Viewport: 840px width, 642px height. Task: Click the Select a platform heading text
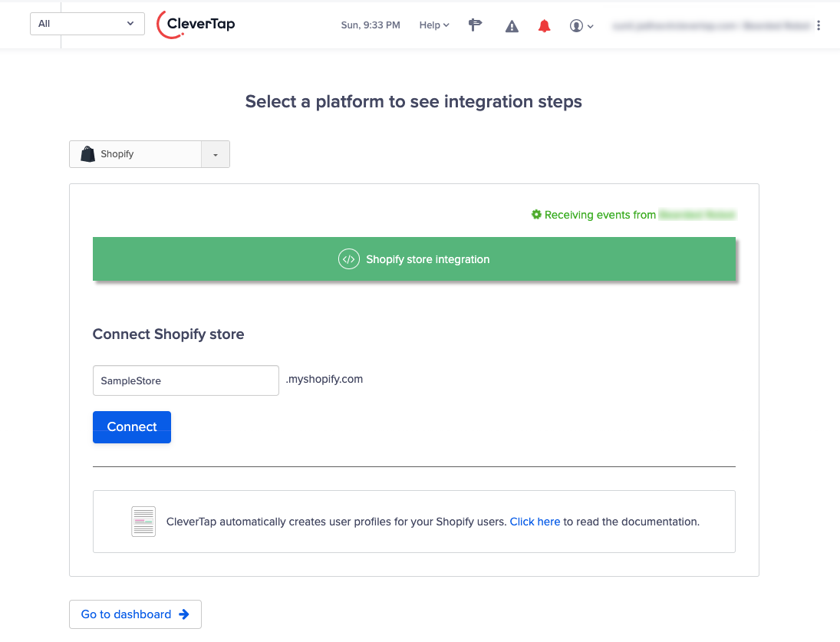click(413, 102)
